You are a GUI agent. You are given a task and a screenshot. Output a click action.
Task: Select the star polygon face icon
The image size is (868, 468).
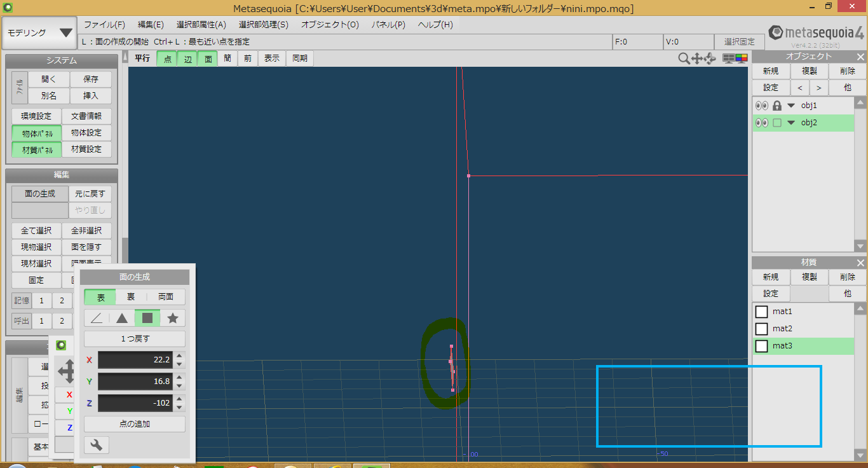[x=173, y=318]
